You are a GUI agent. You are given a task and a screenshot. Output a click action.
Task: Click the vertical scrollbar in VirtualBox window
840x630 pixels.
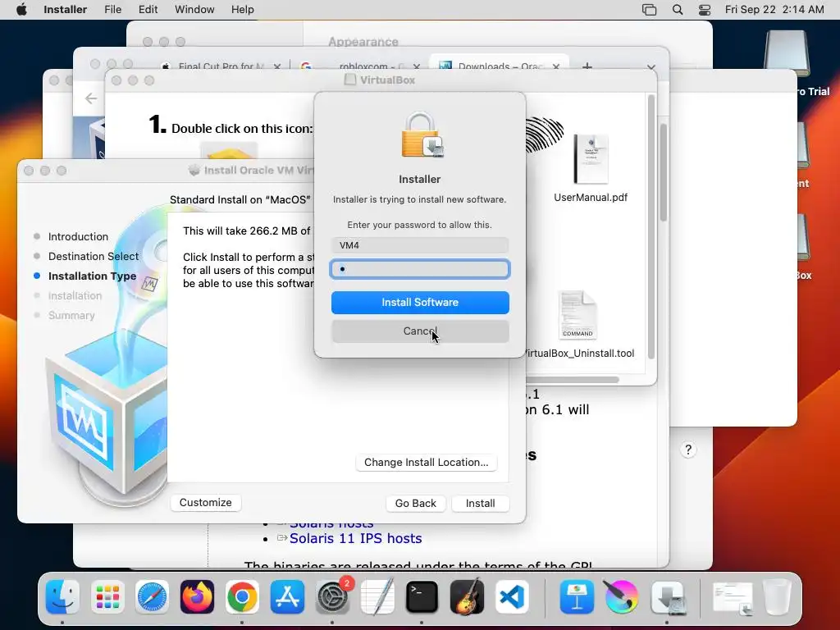tap(651, 227)
